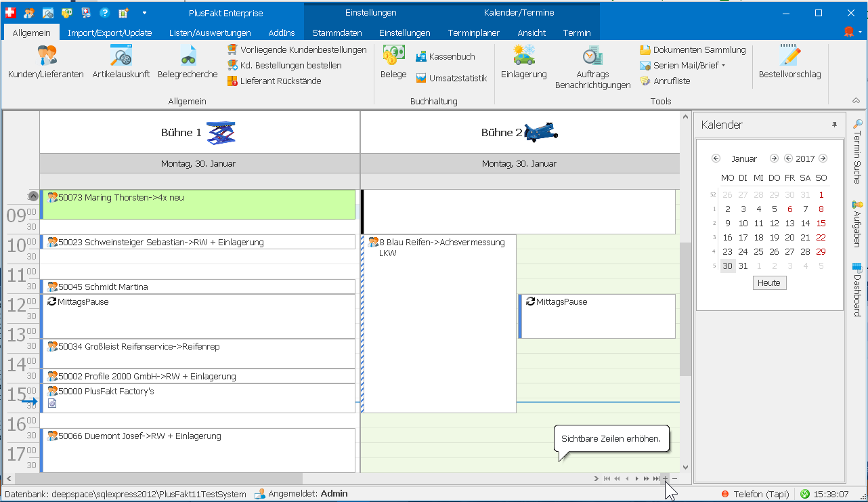Select MittagsPause in Bühne 1
This screenshot has height=502, width=868.
point(198,316)
